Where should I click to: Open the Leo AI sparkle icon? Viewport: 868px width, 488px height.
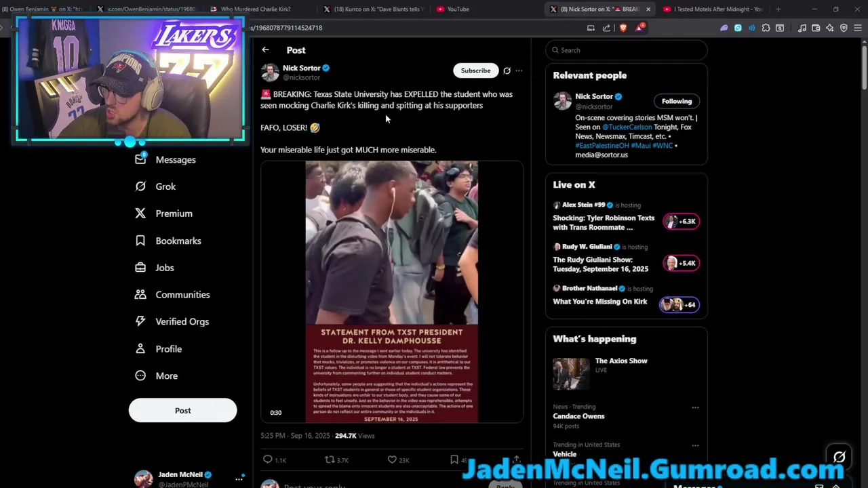pyautogui.click(x=830, y=28)
